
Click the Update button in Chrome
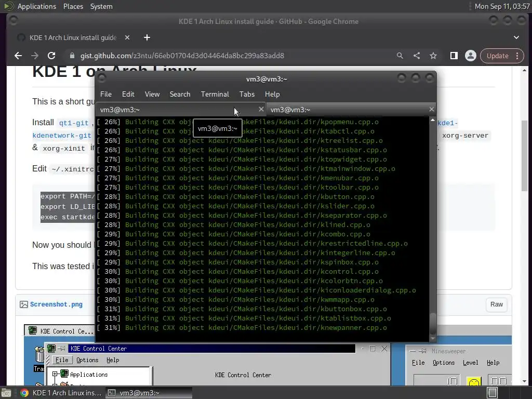tap(497, 56)
